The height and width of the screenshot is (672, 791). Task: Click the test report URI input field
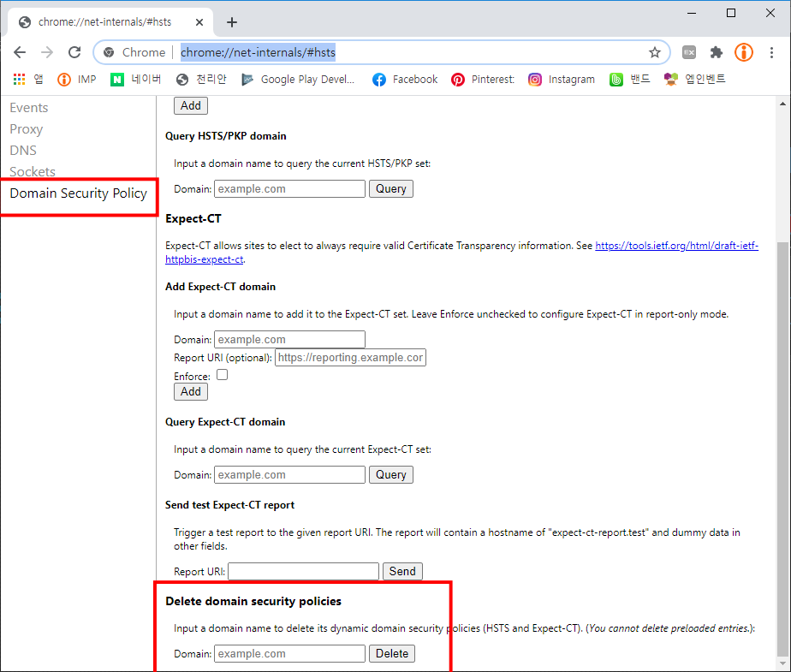tap(303, 572)
